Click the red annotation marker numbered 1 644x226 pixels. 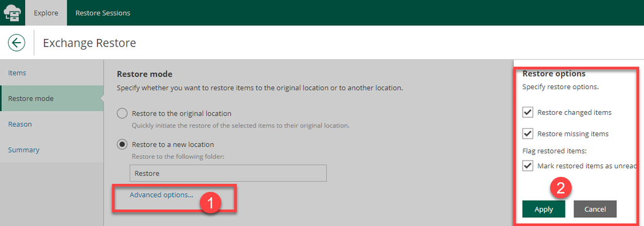[x=210, y=203]
